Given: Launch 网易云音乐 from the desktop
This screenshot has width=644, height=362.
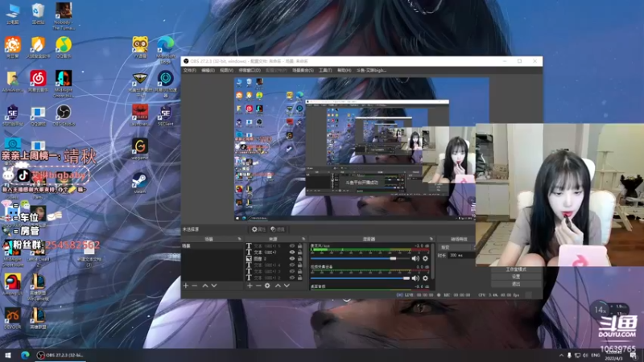Looking at the screenshot, I should click(38, 81).
